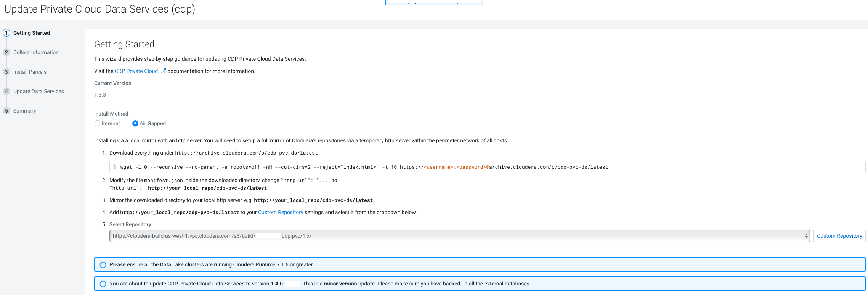The height and width of the screenshot is (295, 868).
Task: Go to Update Data Services step
Action: pyautogui.click(x=39, y=91)
